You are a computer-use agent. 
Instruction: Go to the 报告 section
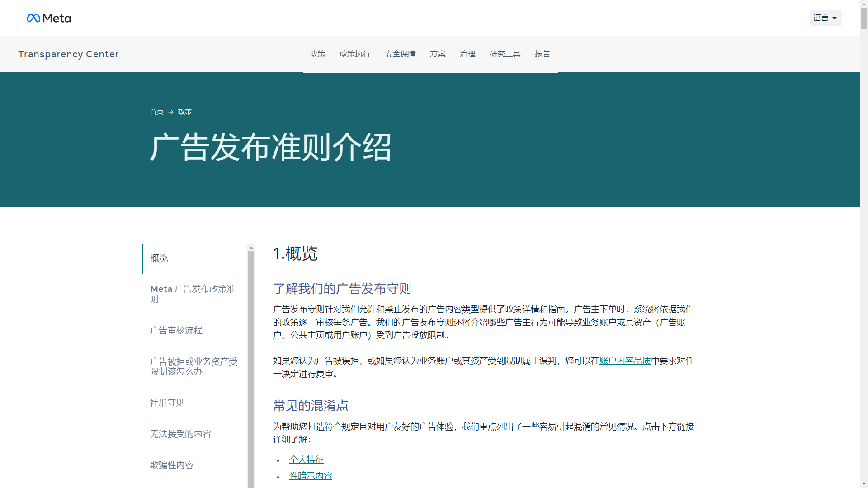coord(542,54)
